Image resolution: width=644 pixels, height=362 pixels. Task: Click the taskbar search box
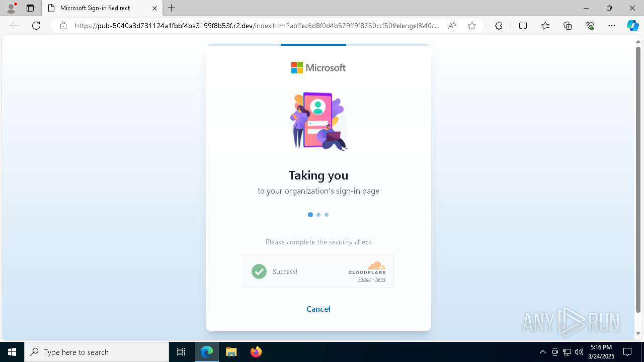click(97, 352)
